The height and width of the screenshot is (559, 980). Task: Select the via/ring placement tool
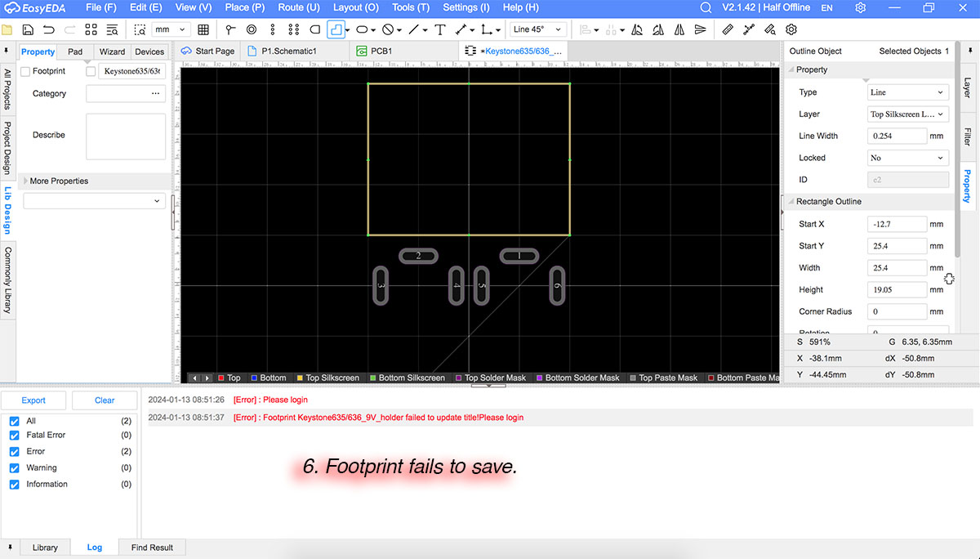tap(252, 29)
